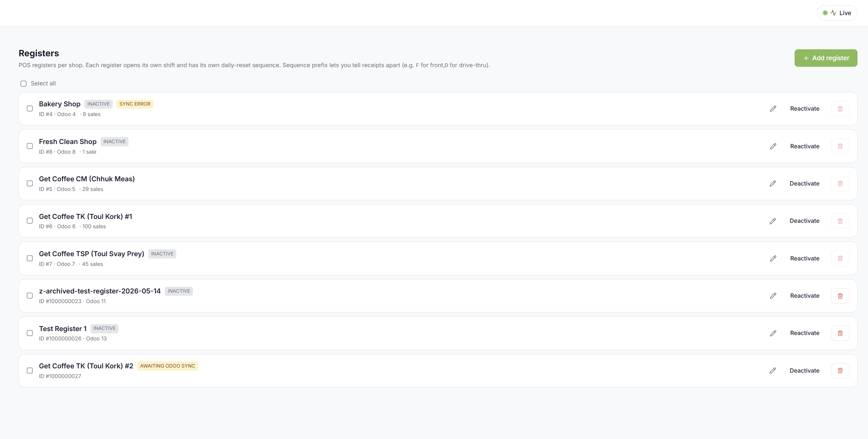Viewport: 868px width, 439px height.
Task: Click the Registers page heading
Action: [39, 53]
